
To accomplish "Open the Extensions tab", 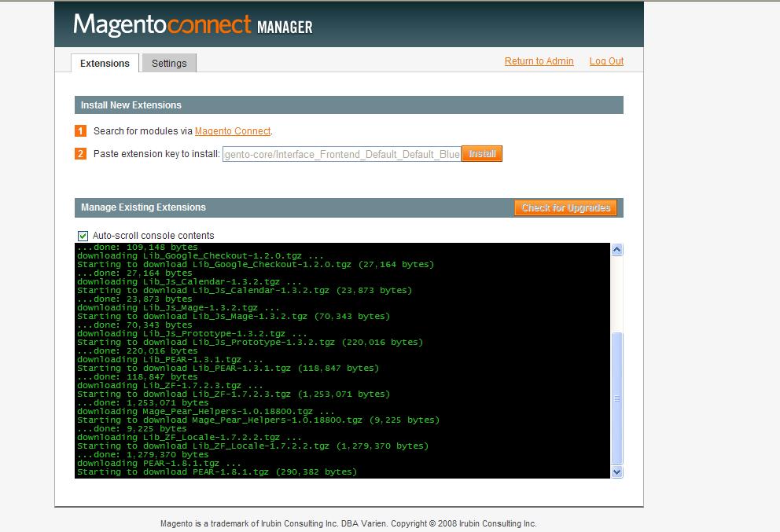I will pyautogui.click(x=105, y=63).
